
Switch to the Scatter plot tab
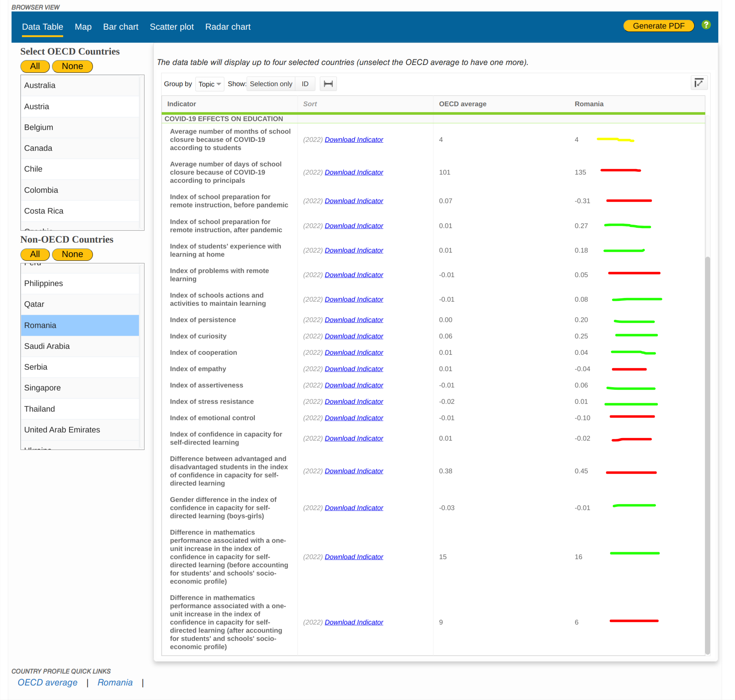coord(172,27)
